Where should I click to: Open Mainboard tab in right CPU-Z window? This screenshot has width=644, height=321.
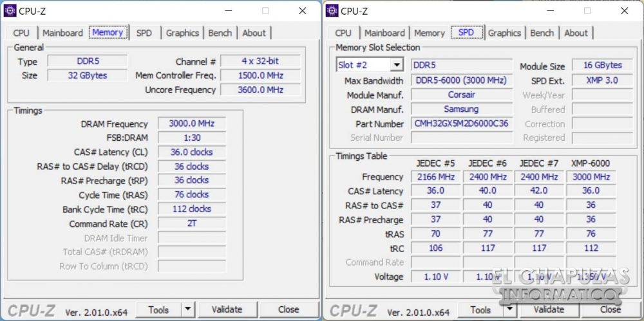click(385, 33)
